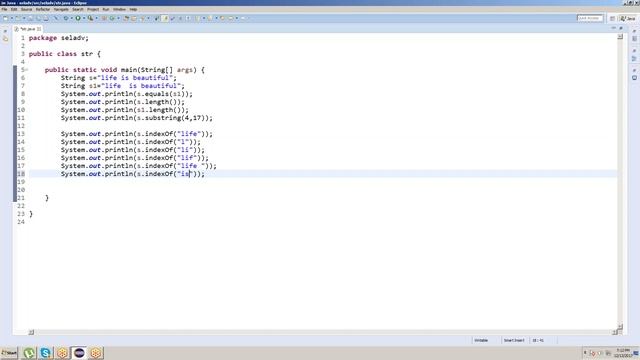Switch to Eclipse taskbar button
Viewport: 640px width, 360px height.
point(79,353)
